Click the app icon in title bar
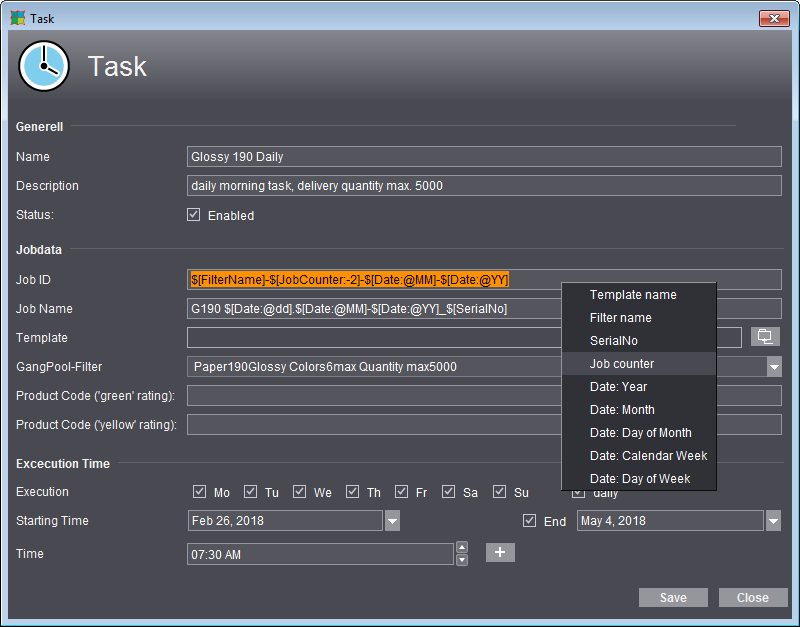Screen dimensions: 800x627 coord(17,18)
